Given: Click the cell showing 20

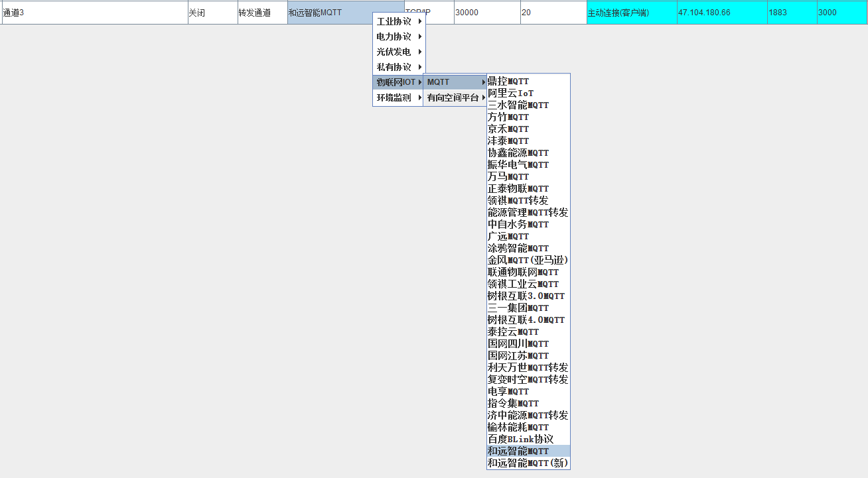Looking at the screenshot, I should pos(553,13).
